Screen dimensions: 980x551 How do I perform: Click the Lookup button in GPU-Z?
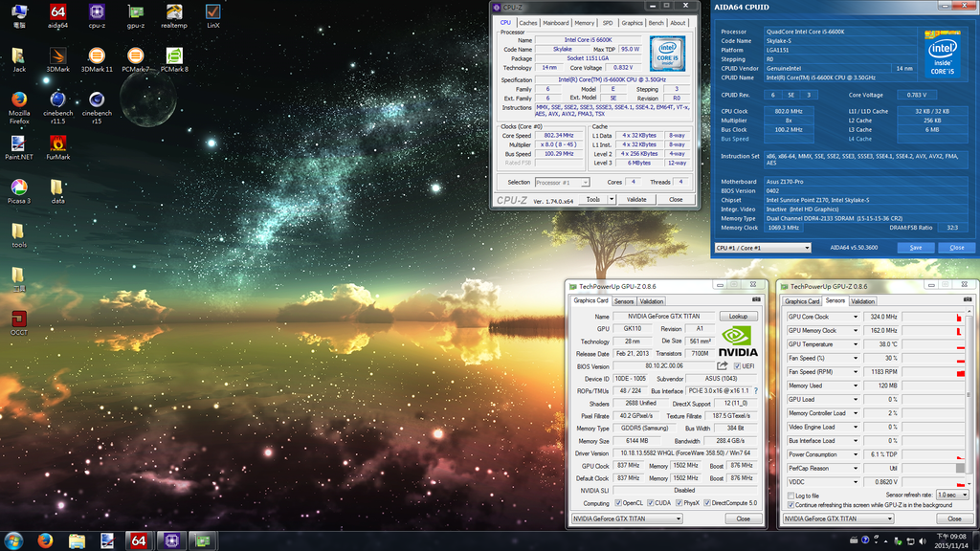click(738, 317)
